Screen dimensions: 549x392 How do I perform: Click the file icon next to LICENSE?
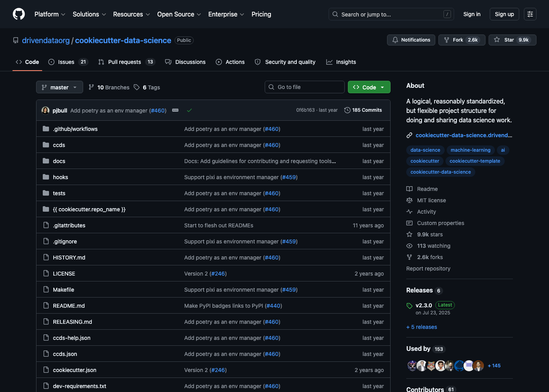[46, 273]
